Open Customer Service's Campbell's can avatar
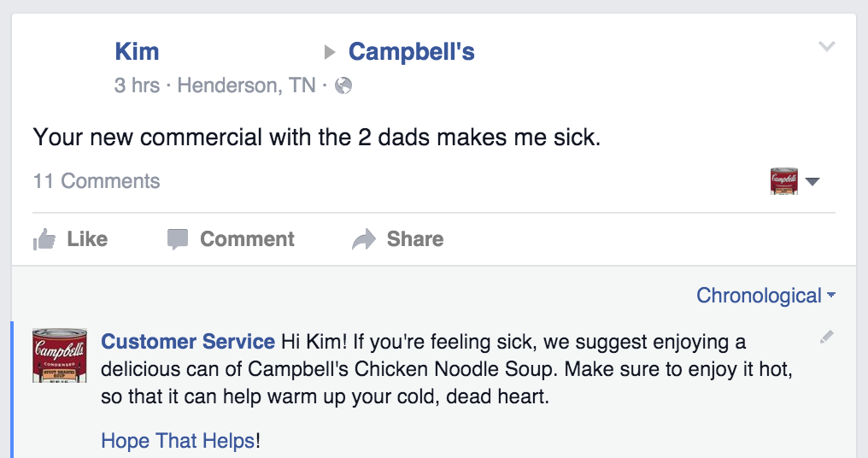 tap(60, 355)
